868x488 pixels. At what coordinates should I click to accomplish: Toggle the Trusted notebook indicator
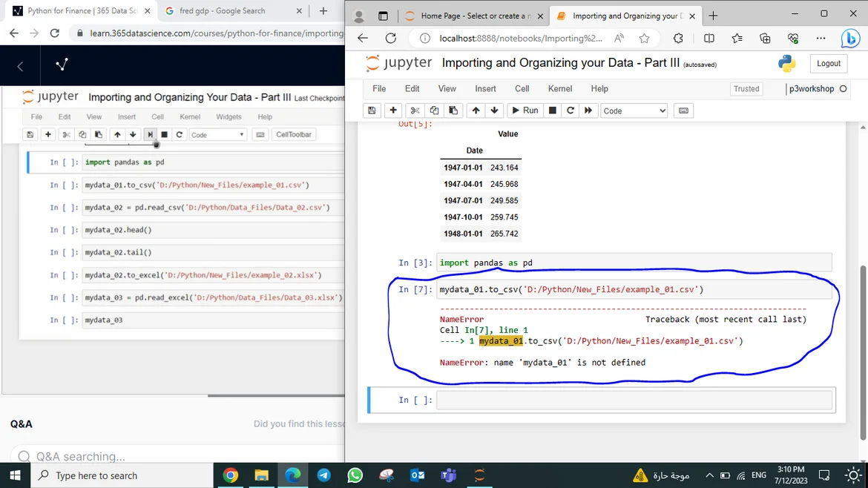tap(746, 89)
